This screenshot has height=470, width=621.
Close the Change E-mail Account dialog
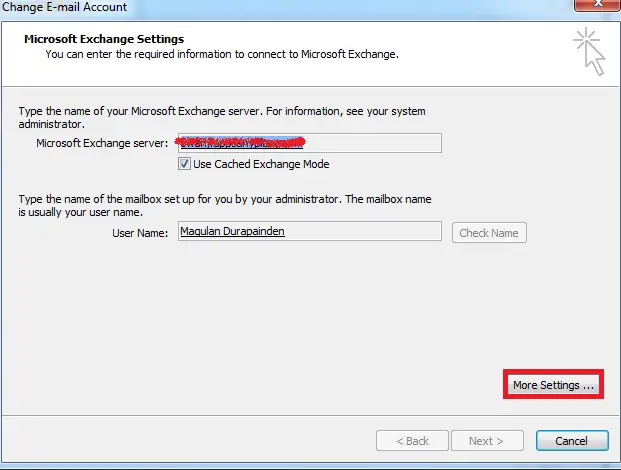[597, 5]
